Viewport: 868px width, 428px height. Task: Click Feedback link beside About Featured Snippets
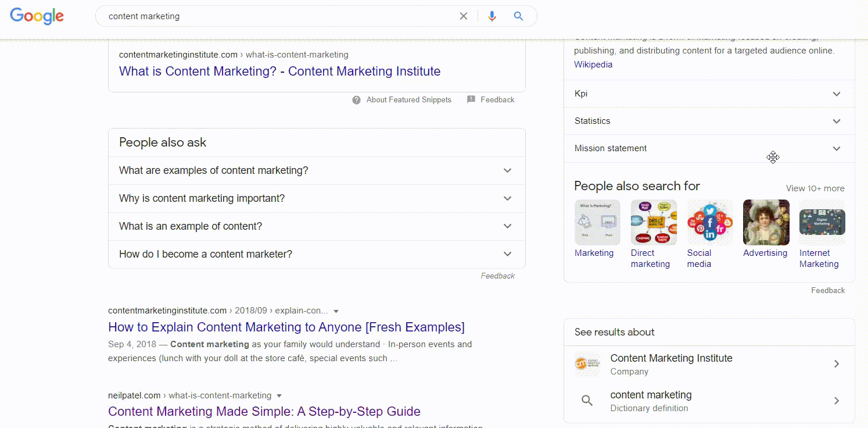(x=497, y=100)
